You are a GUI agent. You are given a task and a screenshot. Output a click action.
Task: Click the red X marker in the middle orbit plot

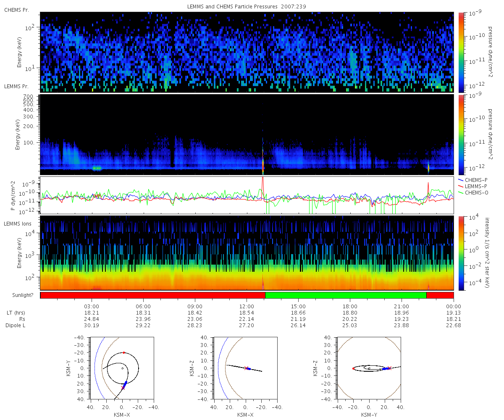[247, 368]
